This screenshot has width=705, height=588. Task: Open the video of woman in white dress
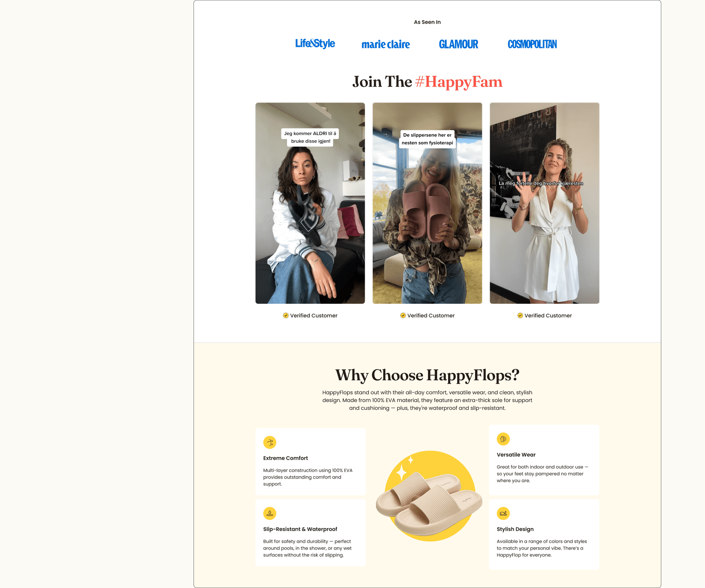pos(544,203)
